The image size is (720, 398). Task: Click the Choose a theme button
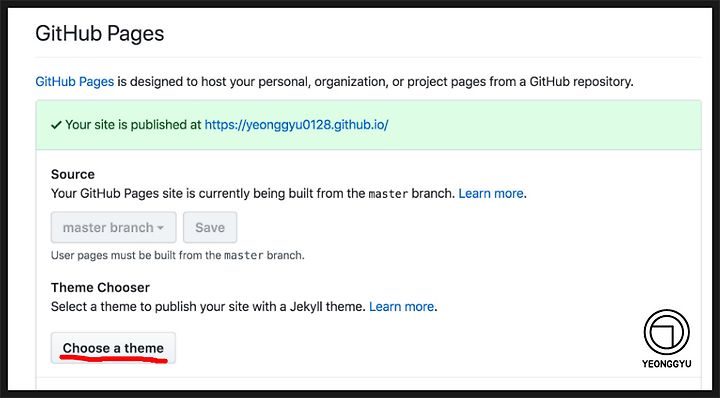coord(113,348)
